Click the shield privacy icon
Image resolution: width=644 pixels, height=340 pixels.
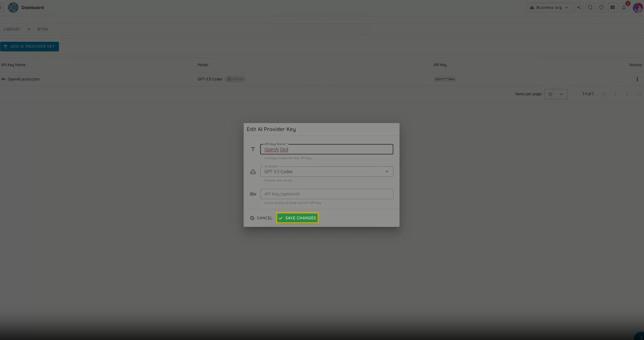click(x=601, y=7)
